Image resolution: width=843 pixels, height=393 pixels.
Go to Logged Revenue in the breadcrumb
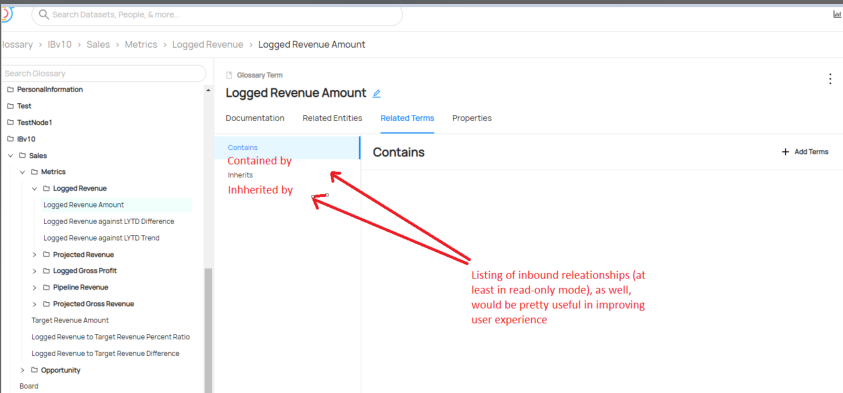[x=208, y=45]
